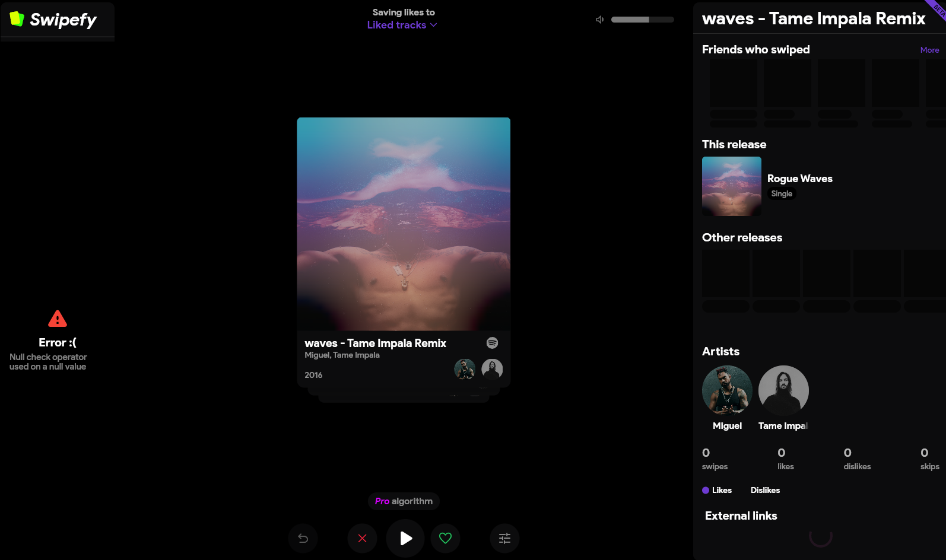Click the red error warning icon
Viewport: 946px width, 560px height.
tap(58, 319)
